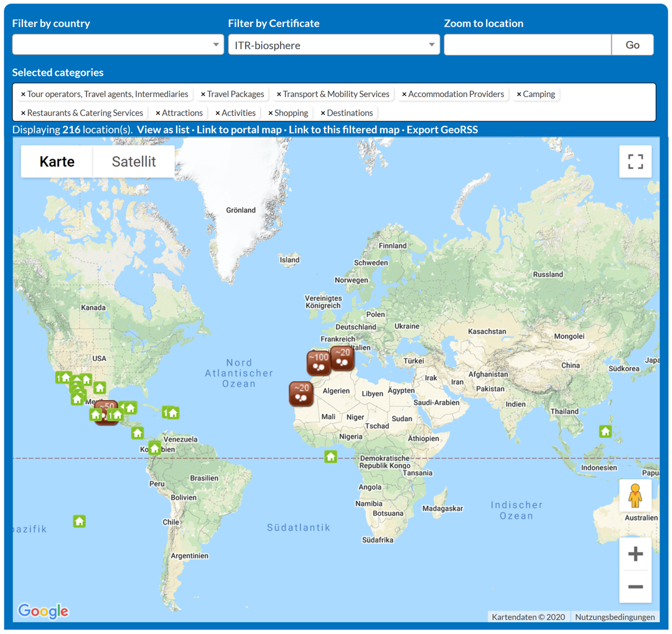Switch to Satellit map view
Image resolution: width=672 pixels, height=634 pixels.
click(134, 162)
